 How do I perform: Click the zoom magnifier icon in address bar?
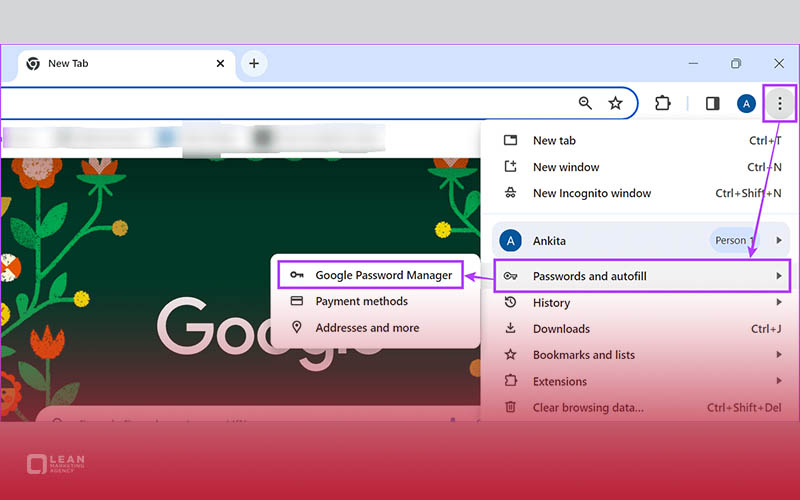(x=586, y=103)
